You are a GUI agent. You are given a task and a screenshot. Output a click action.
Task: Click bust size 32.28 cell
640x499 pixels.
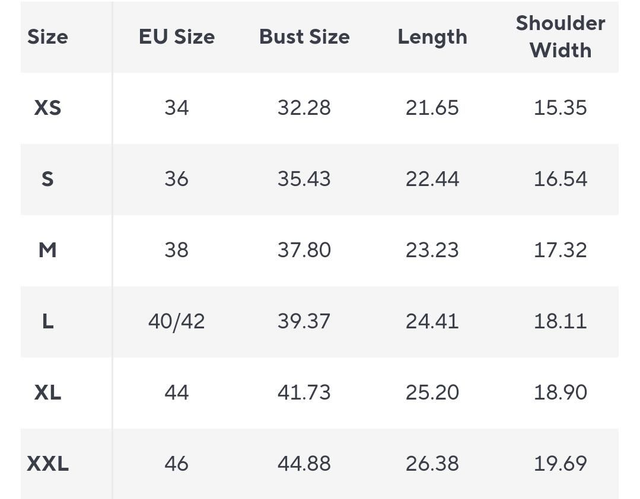coord(304,108)
